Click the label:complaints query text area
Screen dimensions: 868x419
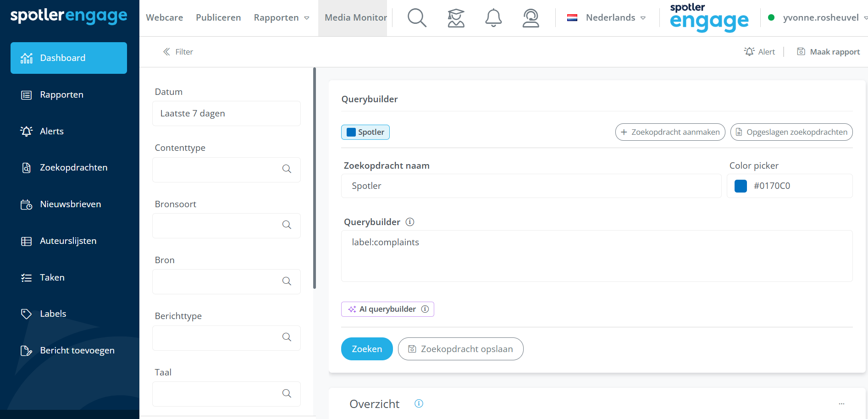597,256
